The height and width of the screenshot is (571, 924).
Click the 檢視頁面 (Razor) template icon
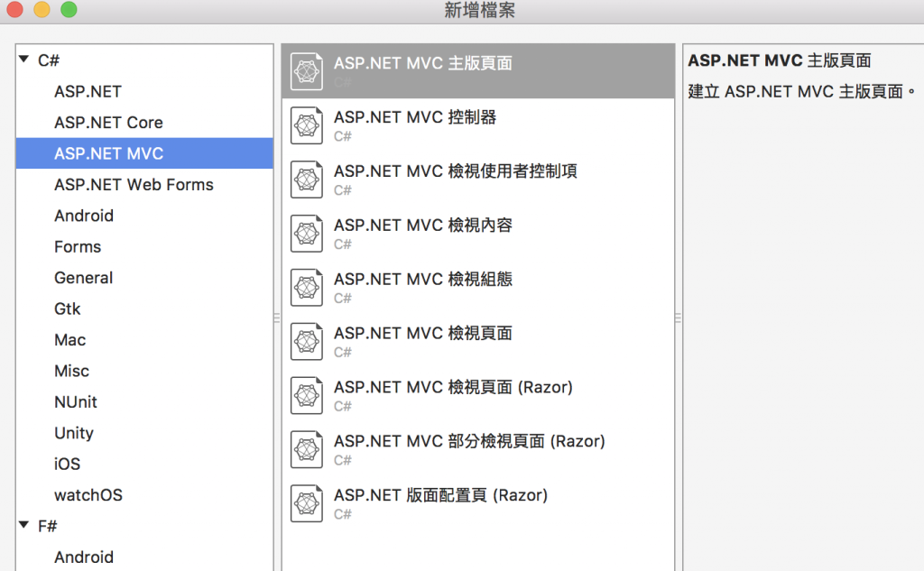307,396
